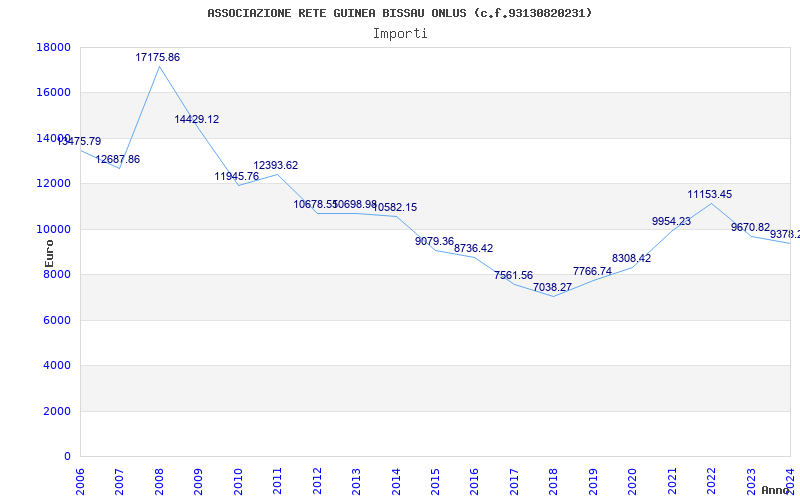Select the 9954.23 data label
The width and height of the screenshot is (800, 500).
tap(671, 221)
